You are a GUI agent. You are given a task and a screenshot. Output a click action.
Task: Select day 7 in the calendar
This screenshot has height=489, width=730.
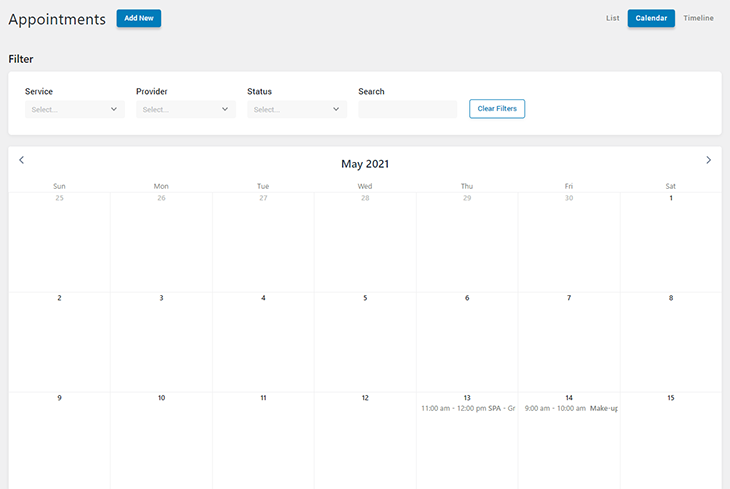point(569,298)
